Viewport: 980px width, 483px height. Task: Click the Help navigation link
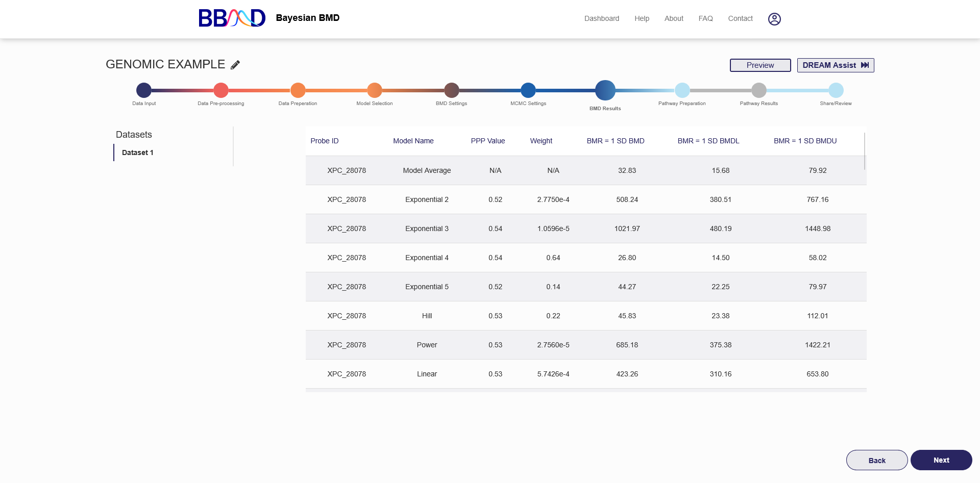[642, 18]
